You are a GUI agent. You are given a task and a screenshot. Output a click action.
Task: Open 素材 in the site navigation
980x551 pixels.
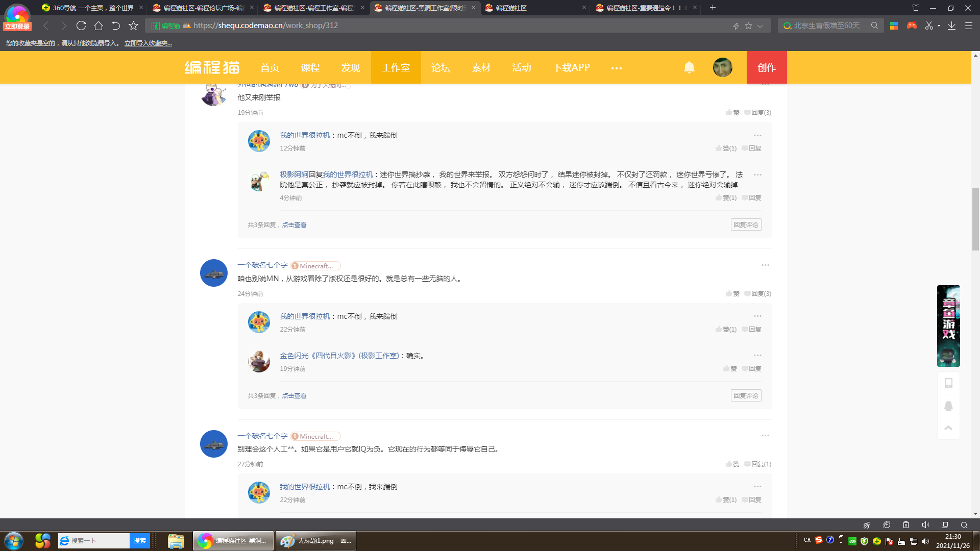pos(481,67)
